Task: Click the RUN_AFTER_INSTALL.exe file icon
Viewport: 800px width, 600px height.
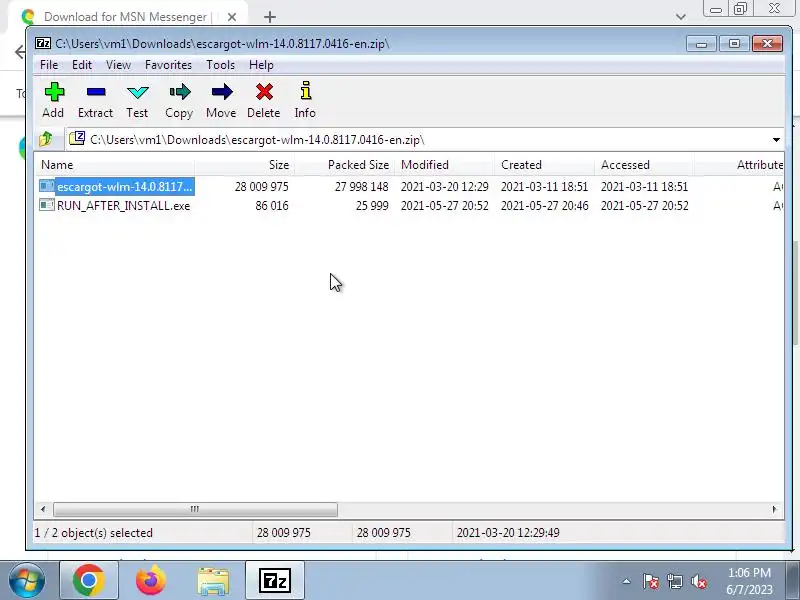Action: pos(46,205)
